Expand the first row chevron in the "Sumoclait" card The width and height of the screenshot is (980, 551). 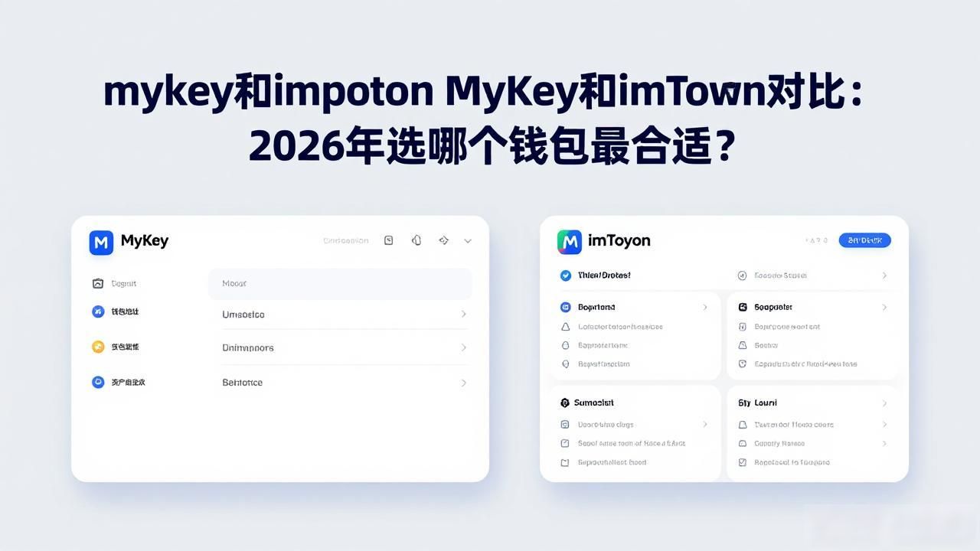[x=705, y=424]
